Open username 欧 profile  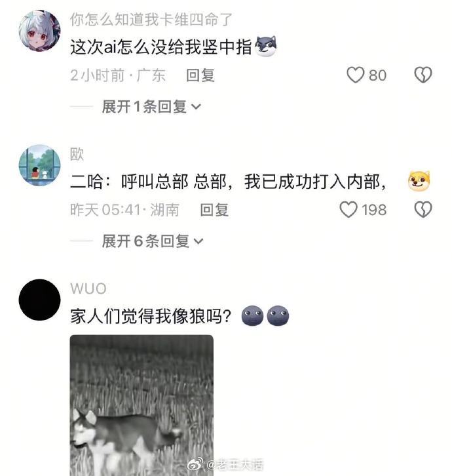[x=77, y=154]
